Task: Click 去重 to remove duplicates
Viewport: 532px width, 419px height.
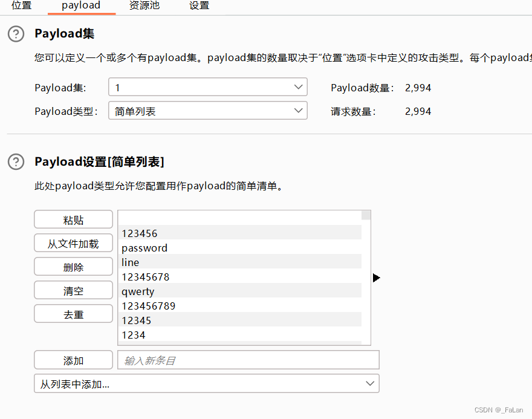Action: point(73,313)
